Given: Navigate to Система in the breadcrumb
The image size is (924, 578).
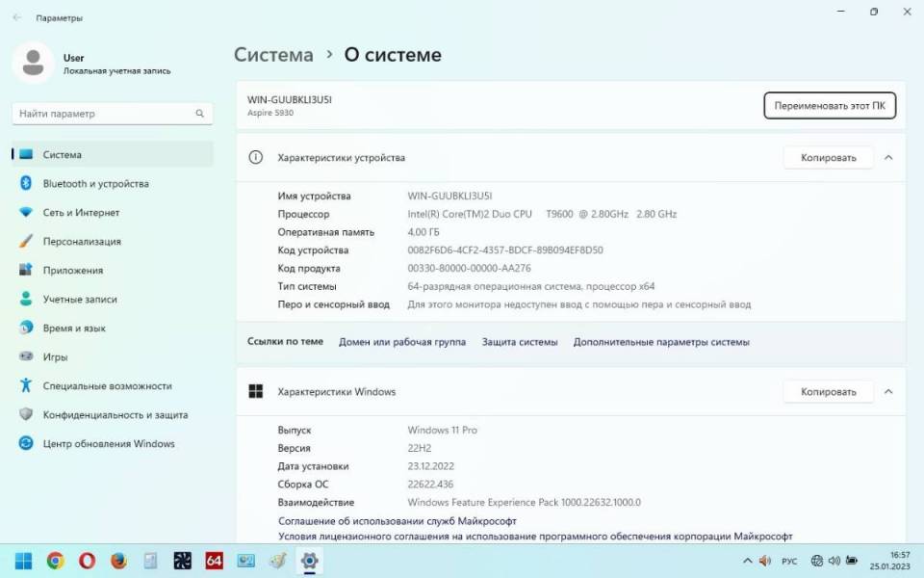Looking at the screenshot, I should [273, 55].
